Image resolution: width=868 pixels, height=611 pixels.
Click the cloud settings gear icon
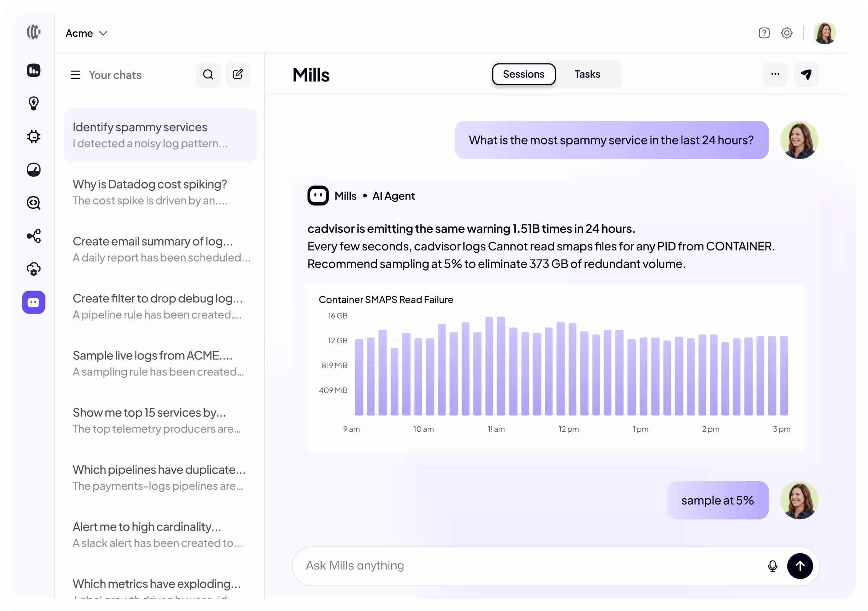click(x=34, y=269)
